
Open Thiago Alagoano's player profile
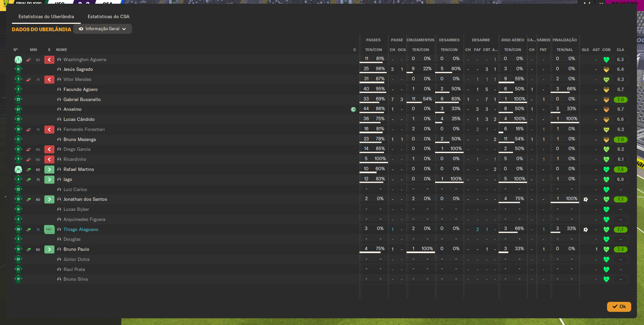coord(81,230)
